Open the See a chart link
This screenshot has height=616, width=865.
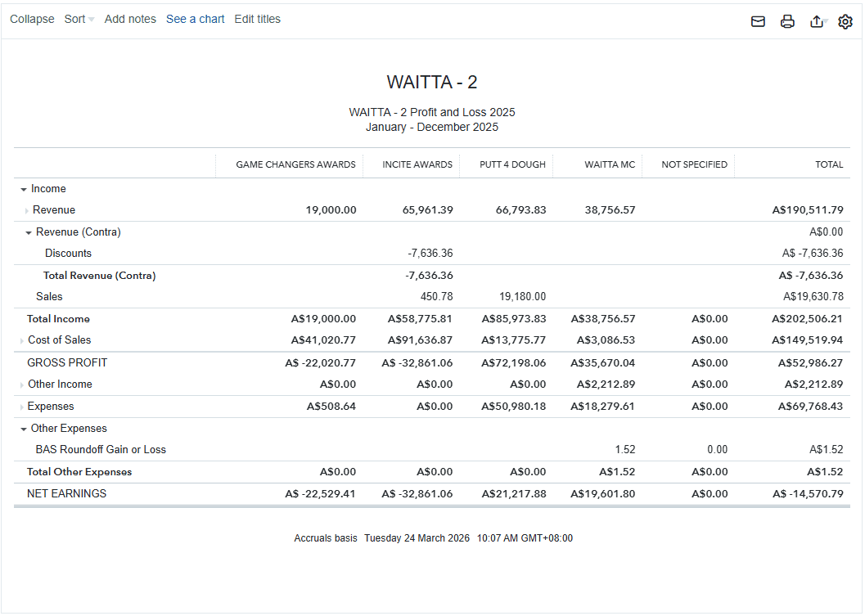195,19
